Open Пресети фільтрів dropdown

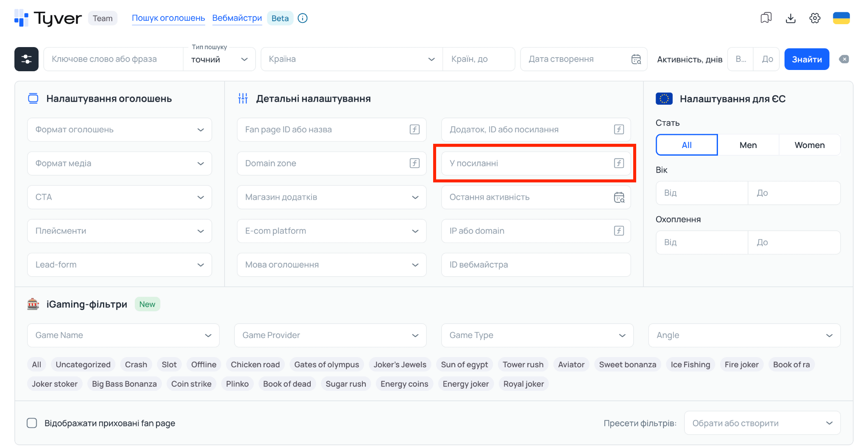[762, 423]
